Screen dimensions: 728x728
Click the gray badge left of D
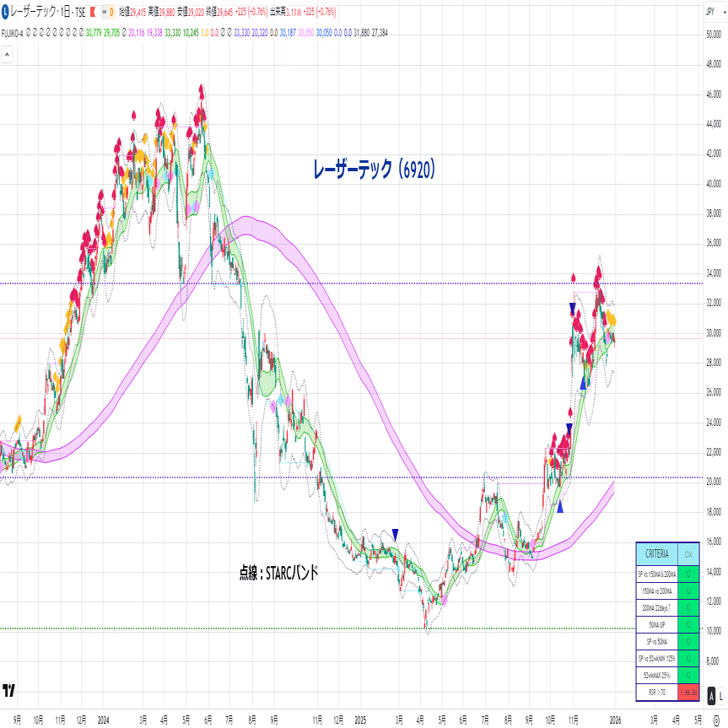(x=104, y=12)
